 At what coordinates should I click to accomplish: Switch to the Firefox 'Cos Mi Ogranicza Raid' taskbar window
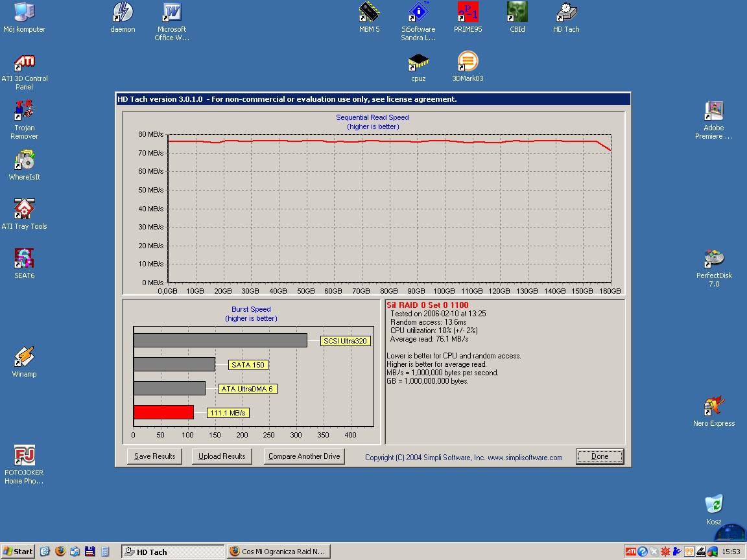[279, 552]
